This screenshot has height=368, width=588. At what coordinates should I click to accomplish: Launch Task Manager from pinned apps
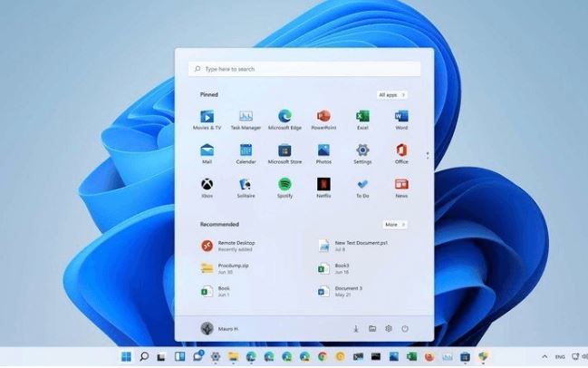pos(246,120)
